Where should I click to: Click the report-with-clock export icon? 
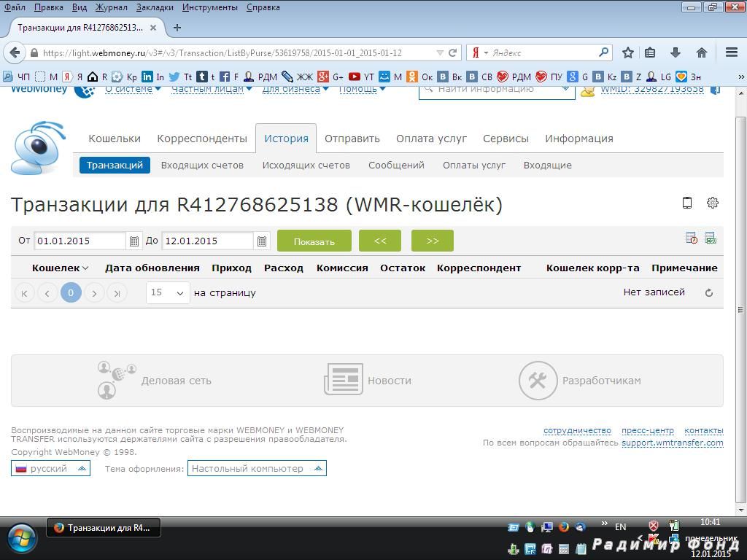coord(692,238)
